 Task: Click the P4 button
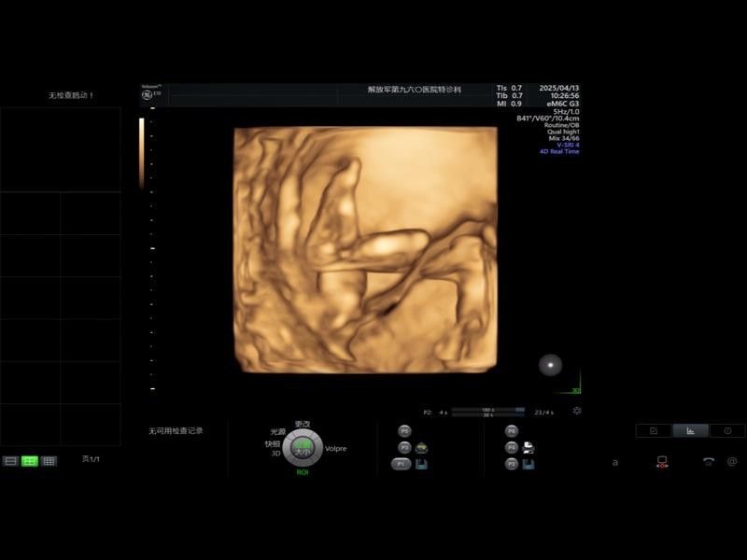[511, 448]
